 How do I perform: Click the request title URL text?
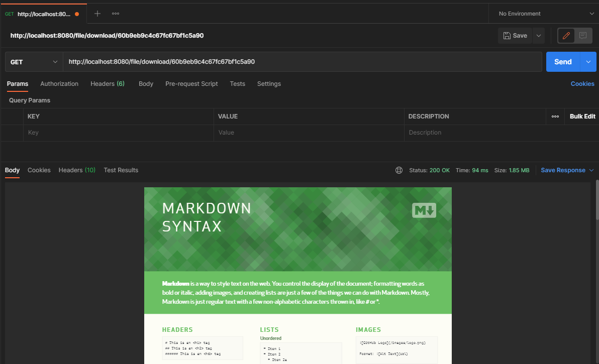(x=107, y=36)
